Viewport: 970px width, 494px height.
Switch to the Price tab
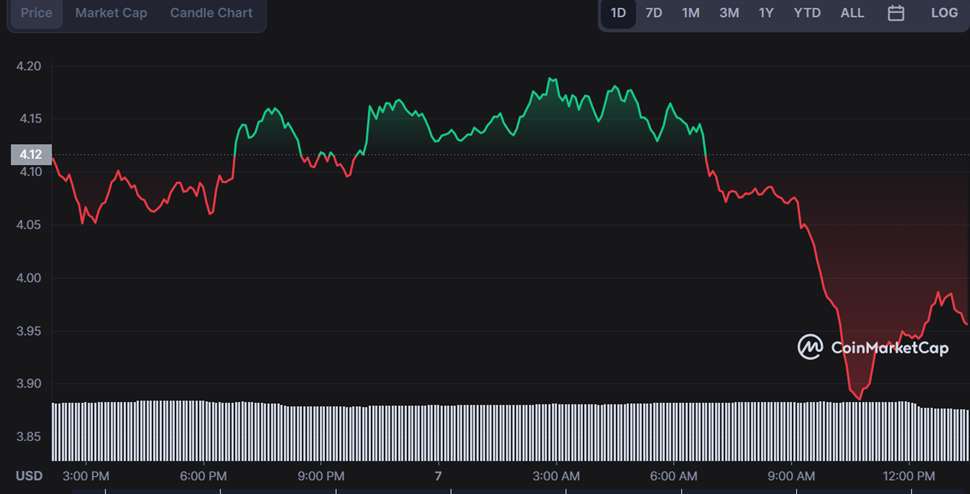coord(37,13)
